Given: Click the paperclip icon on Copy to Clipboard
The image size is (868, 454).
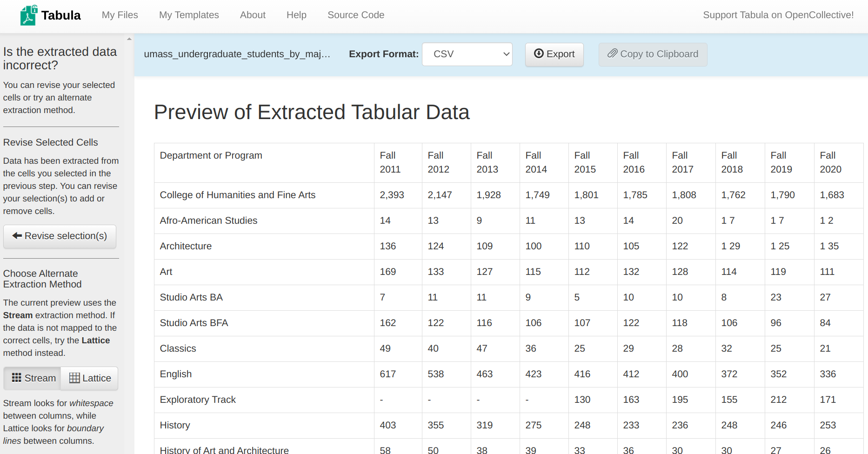Looking at the screenshot, I should [612, 53].
